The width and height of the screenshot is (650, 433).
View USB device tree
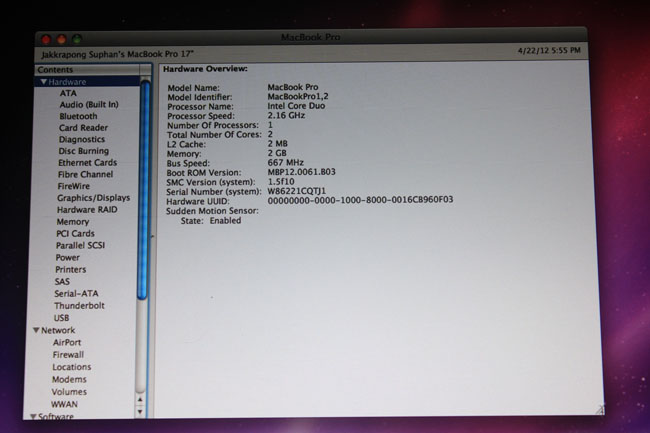pos(62,318)
